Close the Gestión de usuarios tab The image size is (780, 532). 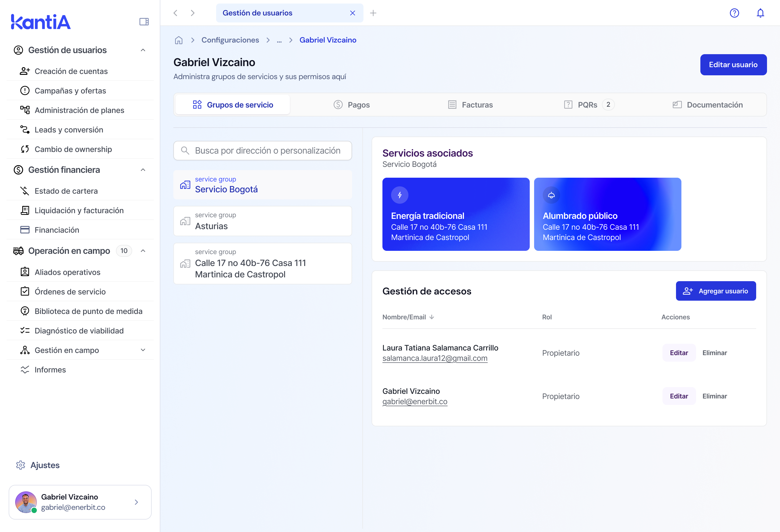click(352, 13)
